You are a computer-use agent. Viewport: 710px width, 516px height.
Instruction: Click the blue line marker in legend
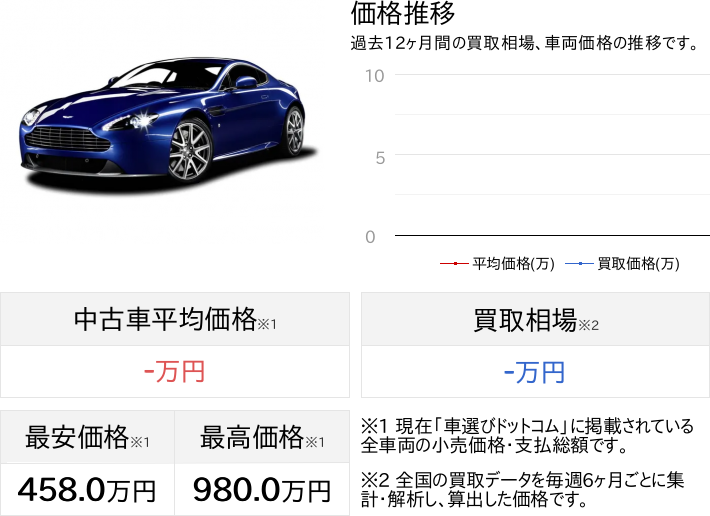coord(580,263)
